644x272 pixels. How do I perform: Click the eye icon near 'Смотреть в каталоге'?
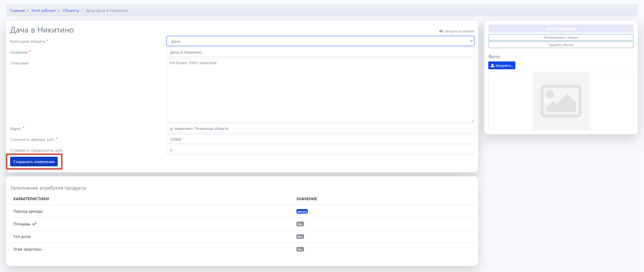click(x=441, y=31)
